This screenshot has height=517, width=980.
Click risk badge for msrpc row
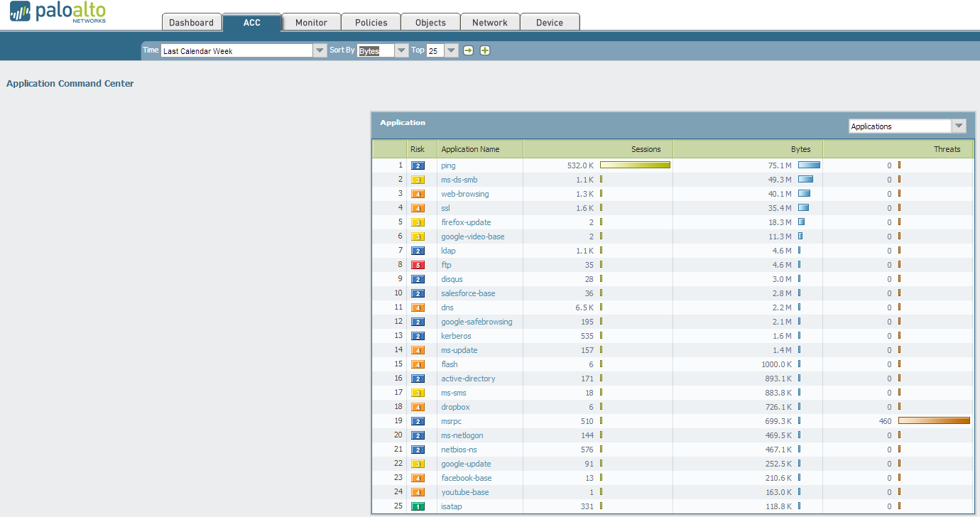pos(418,421)
